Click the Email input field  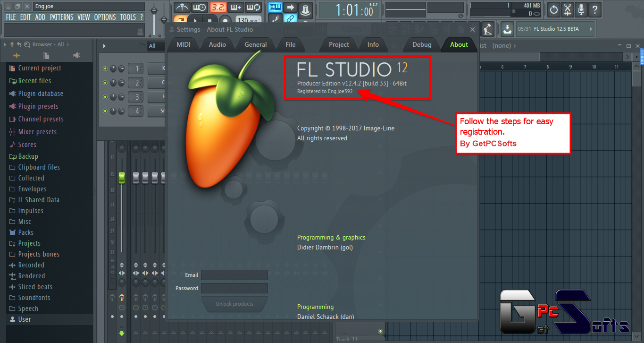(234, 275)
